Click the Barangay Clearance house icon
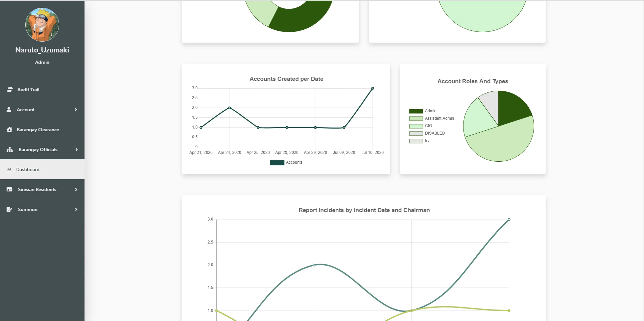Viewport: 644px width, 321px height. coord(9,130)
